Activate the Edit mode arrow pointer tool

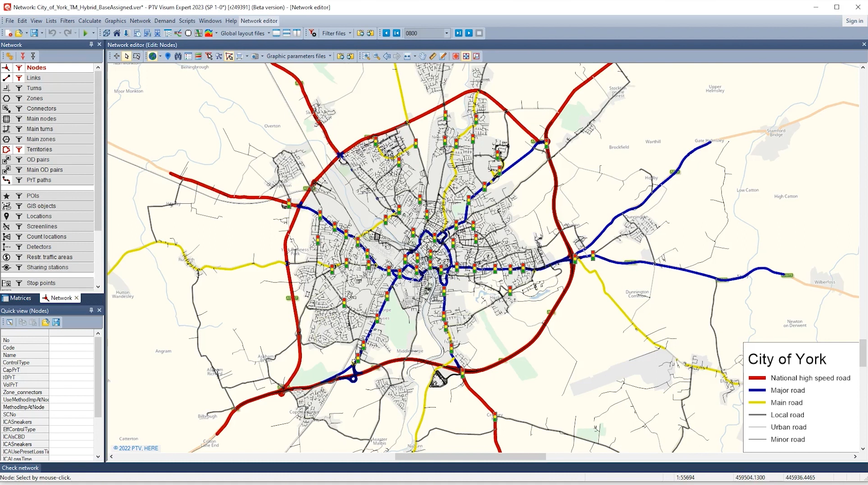[127, 56]
